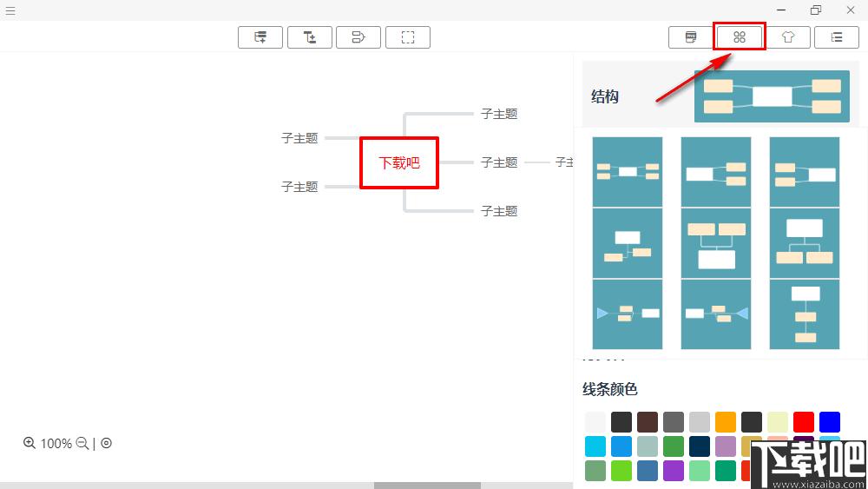Click the insert subtopic toolbar button
The height and width of the screenshot is (489, 868).
[310, 37]
